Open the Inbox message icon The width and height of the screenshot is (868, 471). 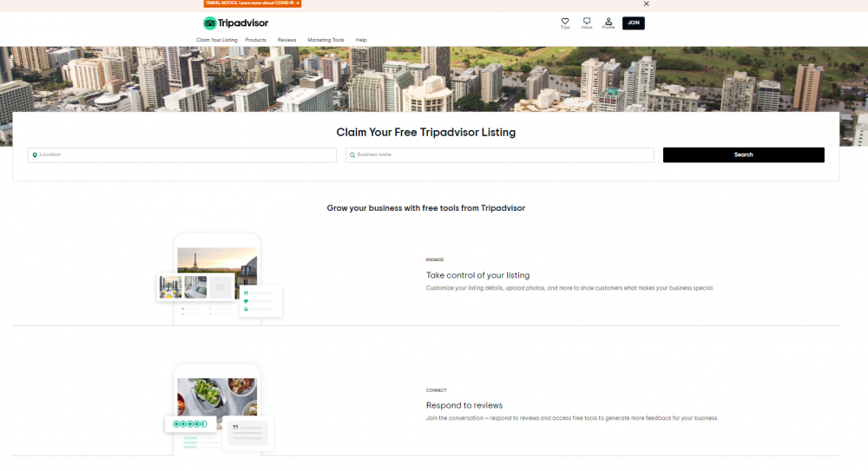point(587,23)
